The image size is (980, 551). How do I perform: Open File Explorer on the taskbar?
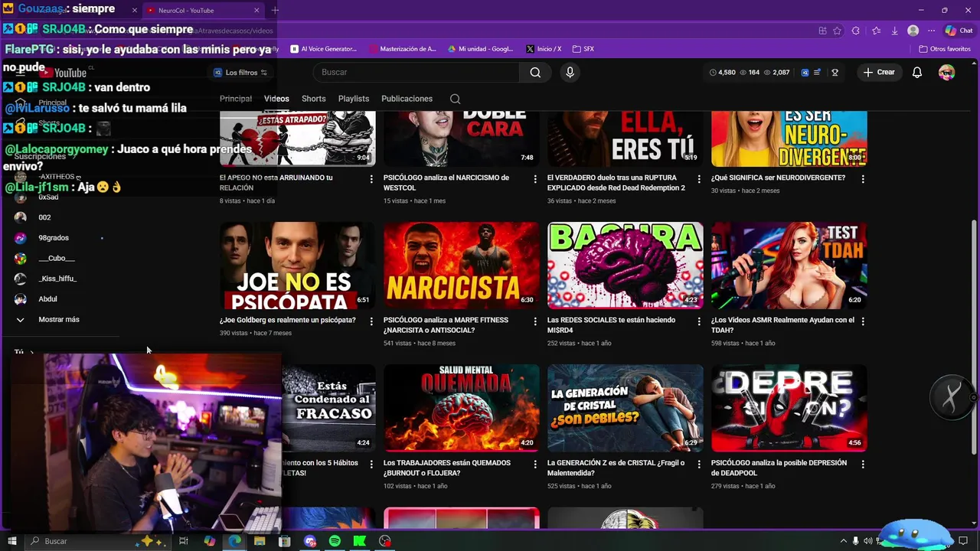point(260,541)
